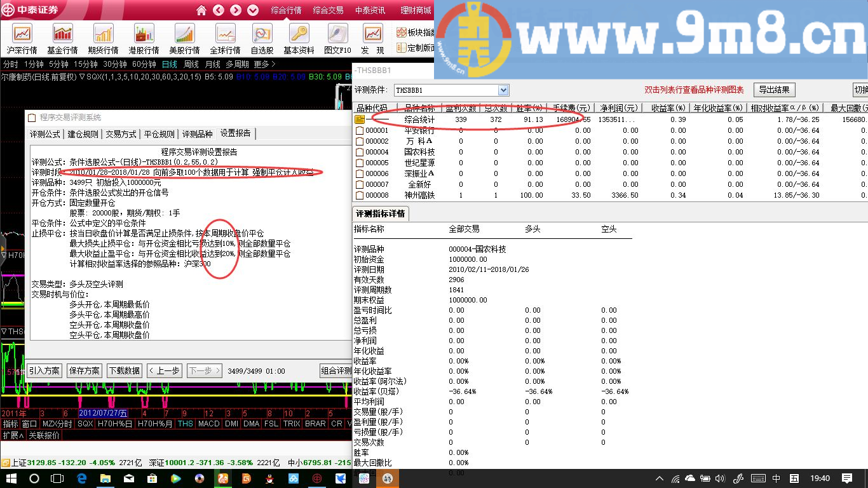Select MACD indicator tab

(209, 424)
